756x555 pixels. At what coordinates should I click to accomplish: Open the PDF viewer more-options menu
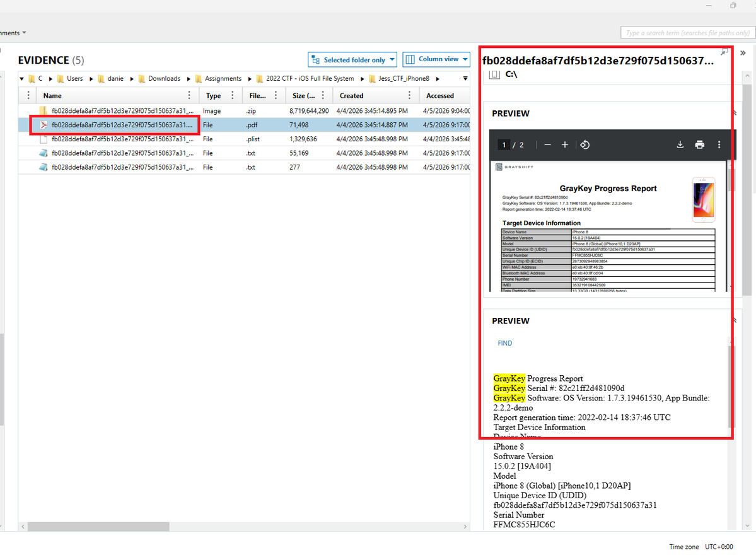719,144
